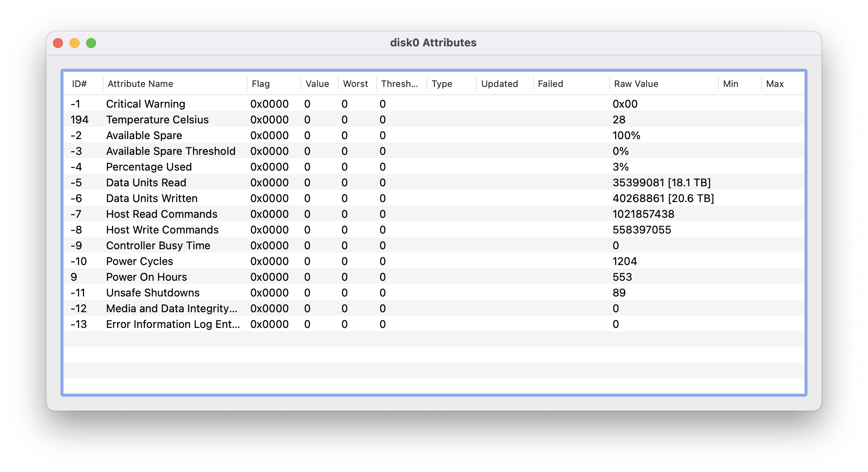This screenshot has width=868, height=472.
Task: Select the Data Units Written row
Action: 152,198
